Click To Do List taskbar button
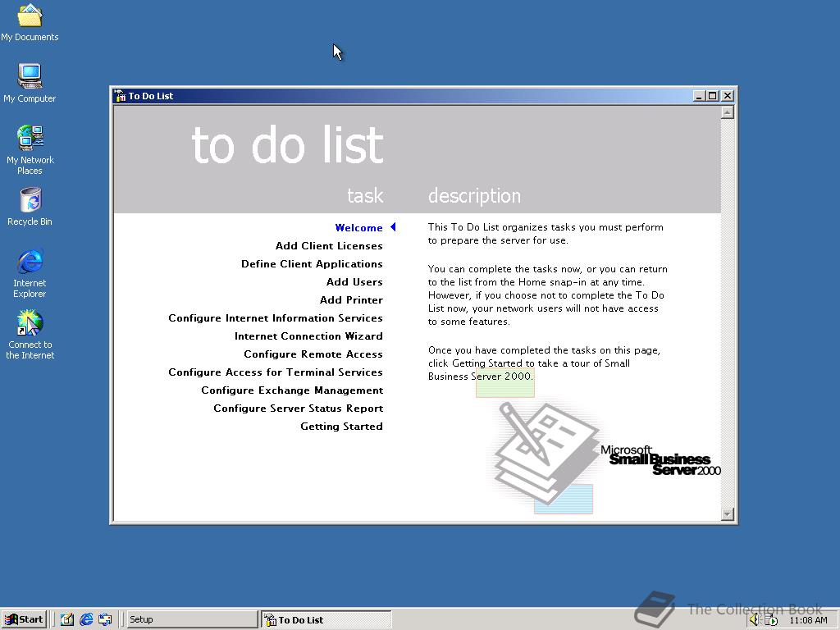Viewport: 840px width, 630px height. pyautogui.click(x=326, y=619)
